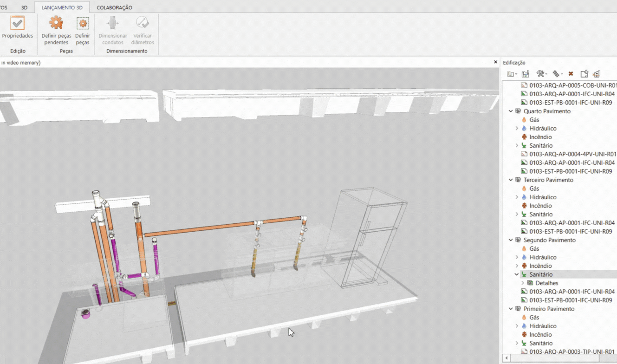Screen dimensions: 617x364
Task: Click the add new sheet icon in Edificação toolbar
Action: 584,74
